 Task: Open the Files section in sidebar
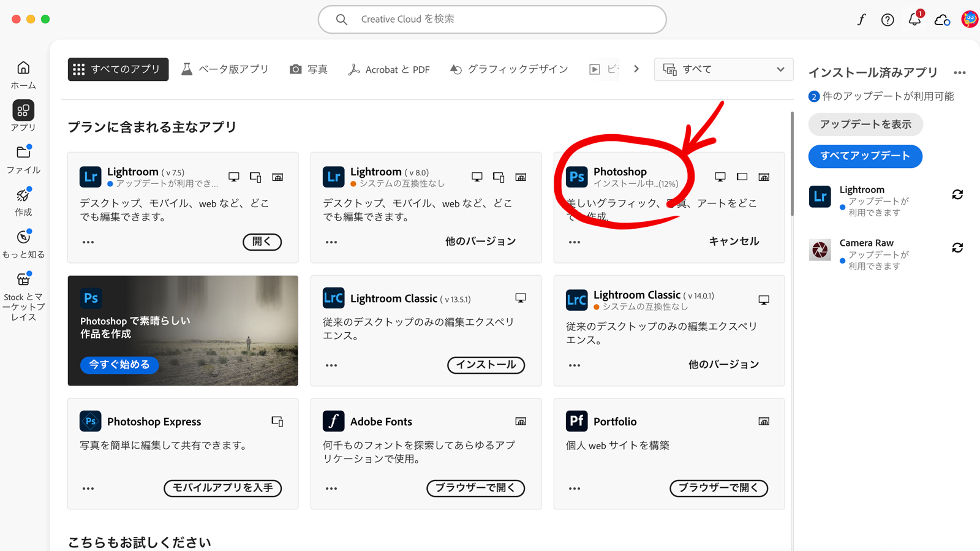23,159
